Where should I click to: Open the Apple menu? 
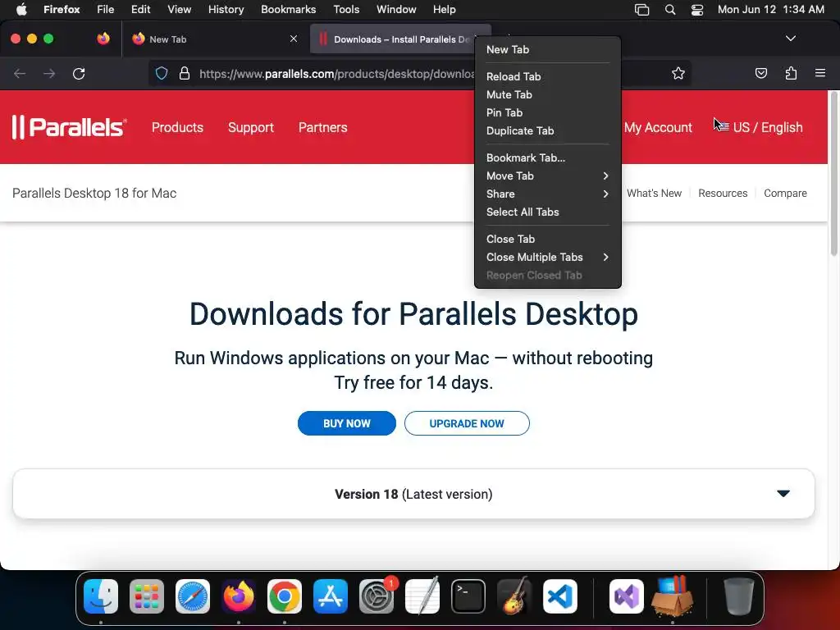tap(21, 10)
